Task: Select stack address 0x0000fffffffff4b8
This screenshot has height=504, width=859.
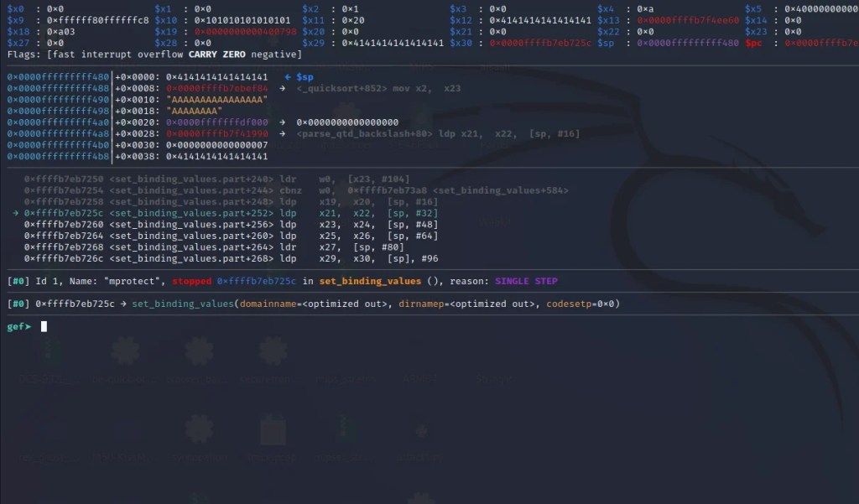Action: (x=58, y=157)
